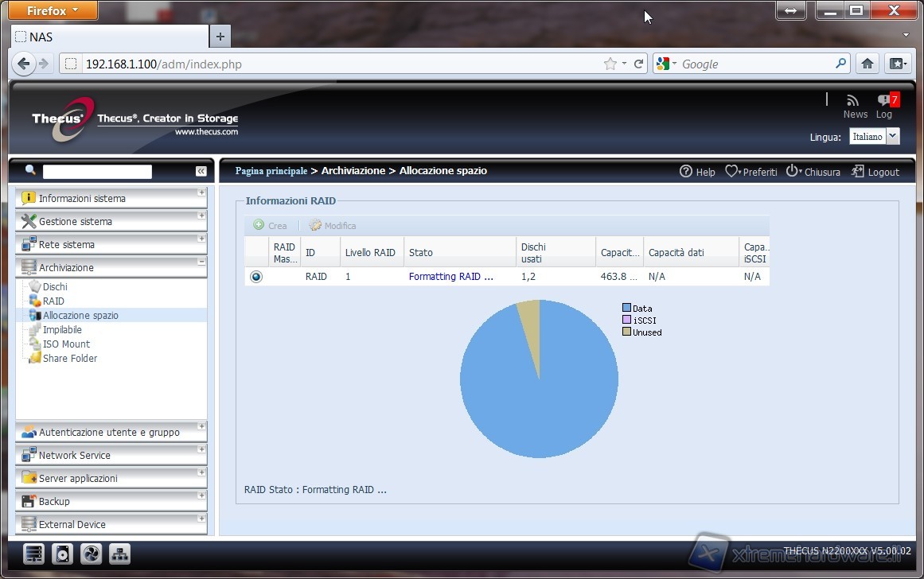
Task: Open the Preferiti heart icon
Action: (731, 171)
